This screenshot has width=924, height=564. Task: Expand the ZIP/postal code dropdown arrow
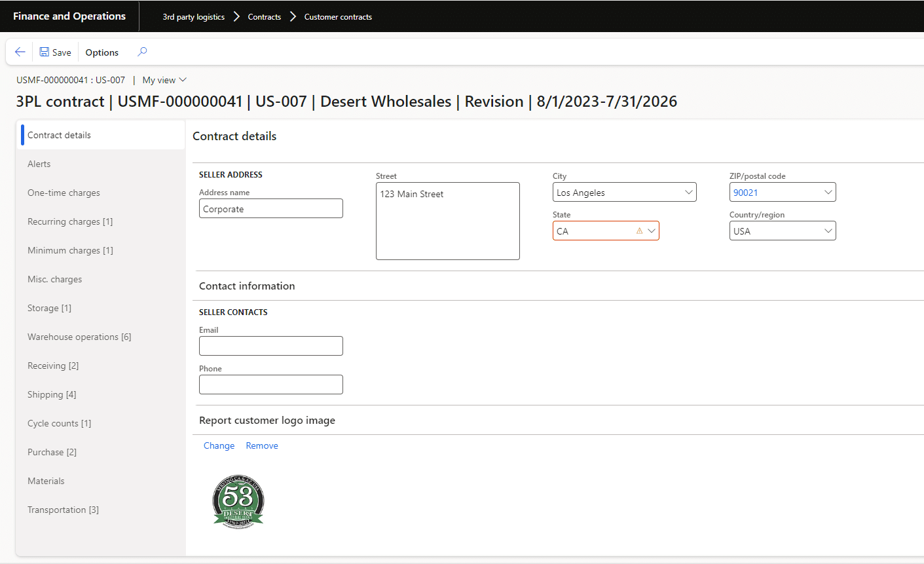828,192
